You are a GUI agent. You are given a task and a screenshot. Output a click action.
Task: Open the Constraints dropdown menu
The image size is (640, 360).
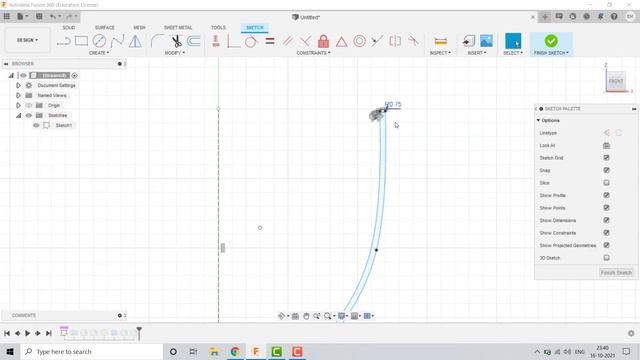click(313, 53)
